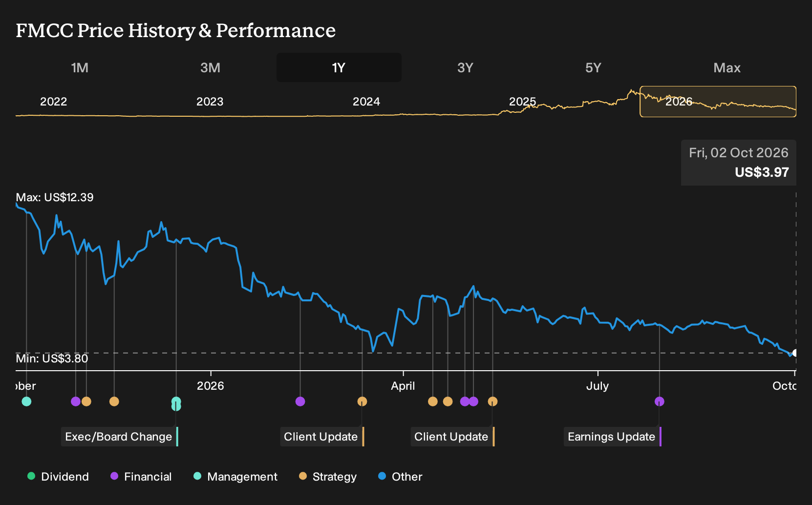Open the Earnings Update event label

click(x=613, y=437)
